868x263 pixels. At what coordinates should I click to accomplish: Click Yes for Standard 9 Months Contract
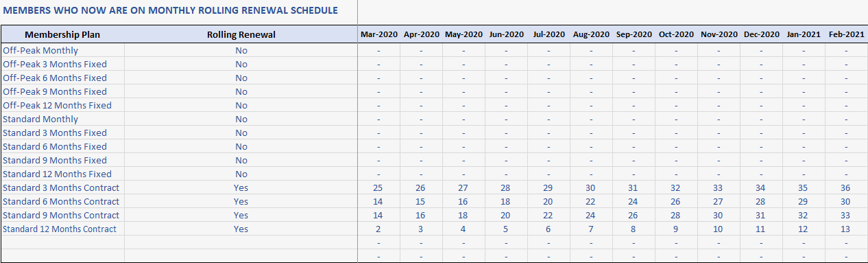tap(241, 215)
